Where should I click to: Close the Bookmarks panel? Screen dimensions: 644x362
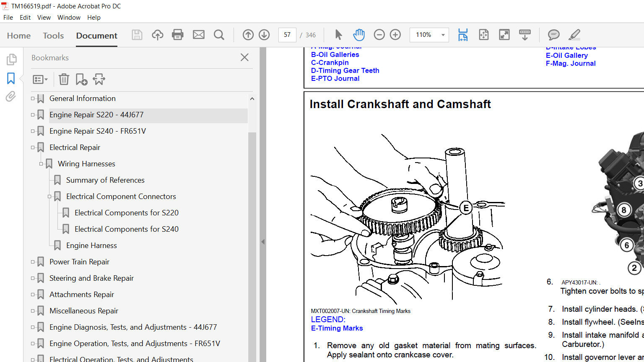(245, 57)
